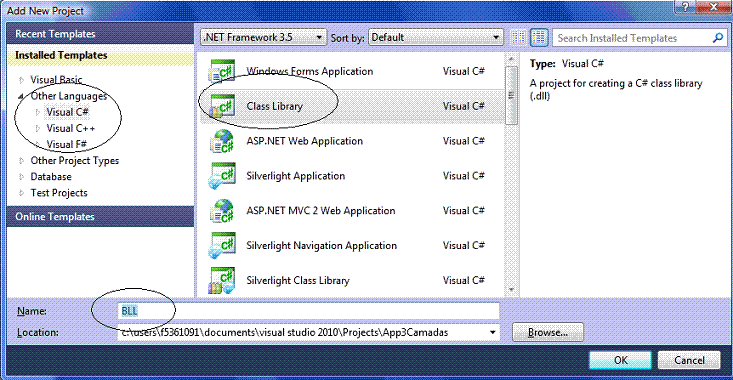
Task: Select the Silverlight Application template icon
Action: tap(222, 176)
